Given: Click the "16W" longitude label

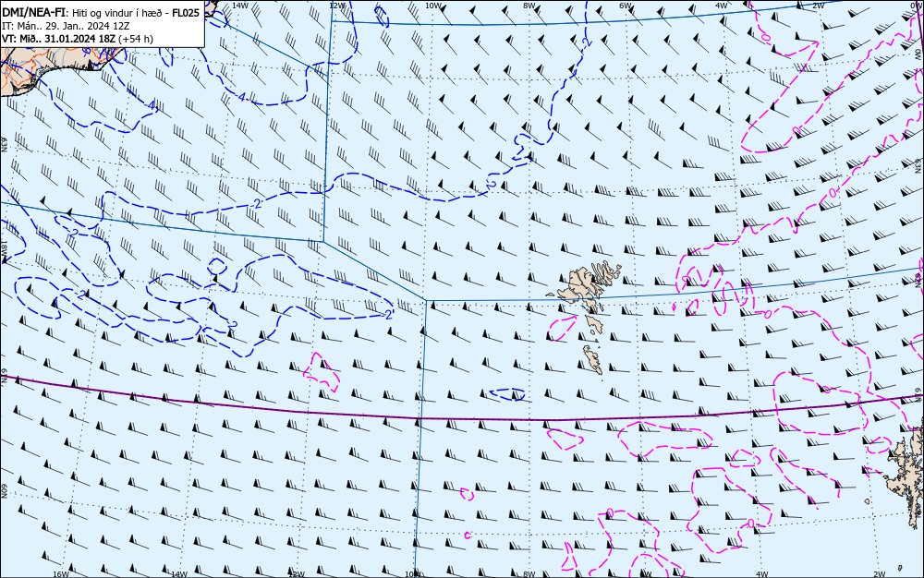Looking at the screenshot, I should point(61,574).
